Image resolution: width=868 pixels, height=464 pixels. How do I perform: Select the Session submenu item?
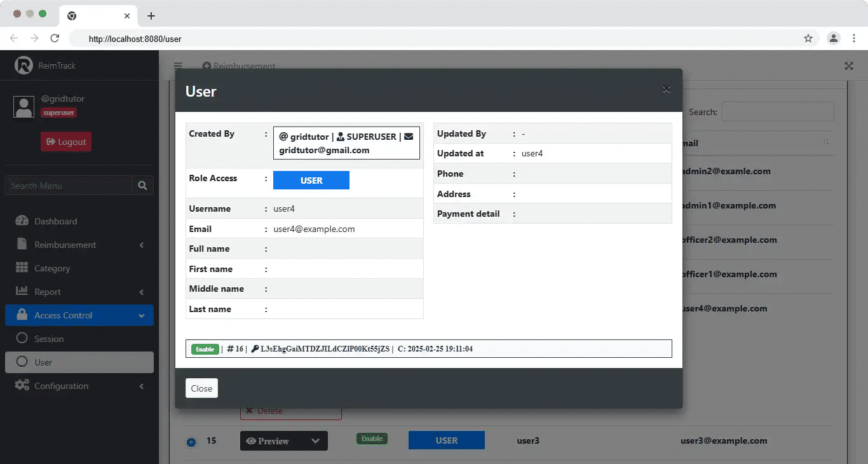point(49,339)
